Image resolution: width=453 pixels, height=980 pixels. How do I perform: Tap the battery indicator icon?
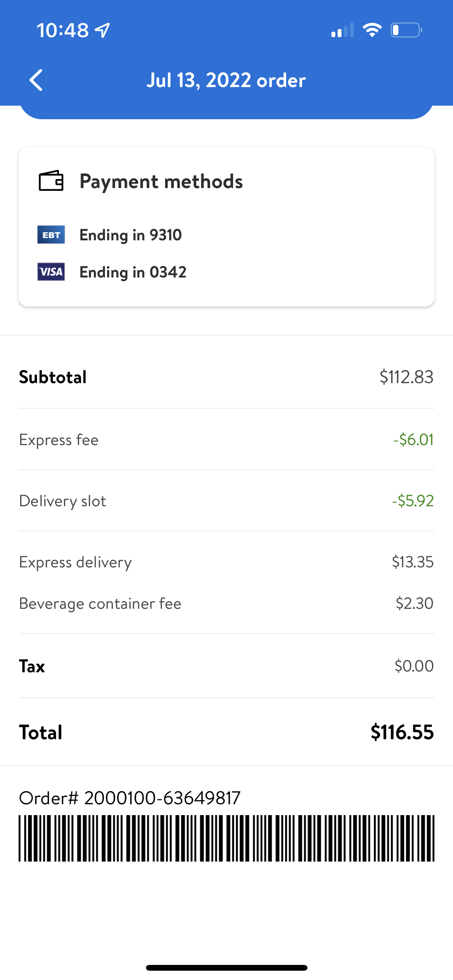(x=406, y=30)
